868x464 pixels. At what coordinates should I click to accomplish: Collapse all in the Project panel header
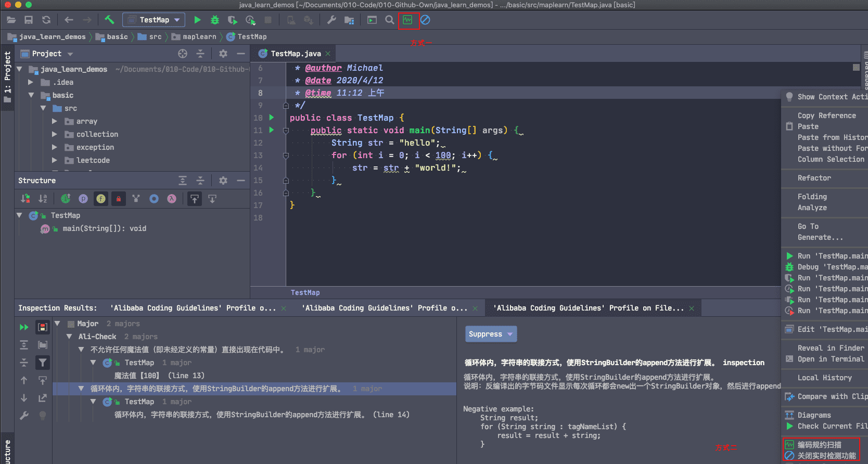[x=200, y=54]
